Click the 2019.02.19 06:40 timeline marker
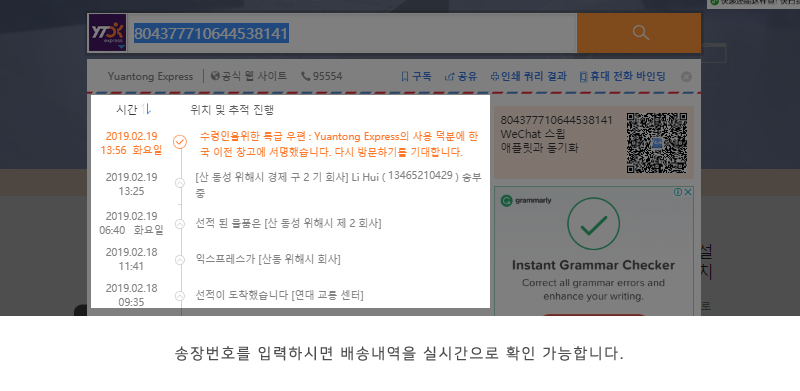The height and width of the screenshot is (391, 800). tap(180, 224)
